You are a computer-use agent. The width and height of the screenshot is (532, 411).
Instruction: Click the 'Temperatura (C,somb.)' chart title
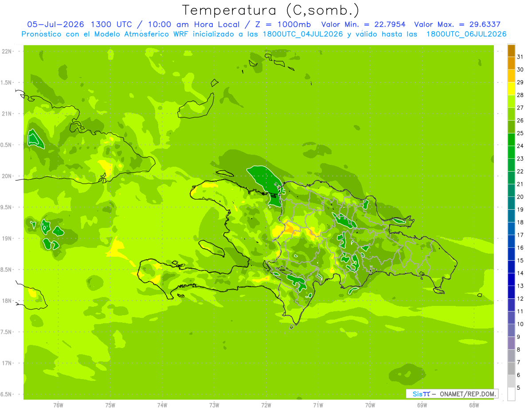point(271,10)
